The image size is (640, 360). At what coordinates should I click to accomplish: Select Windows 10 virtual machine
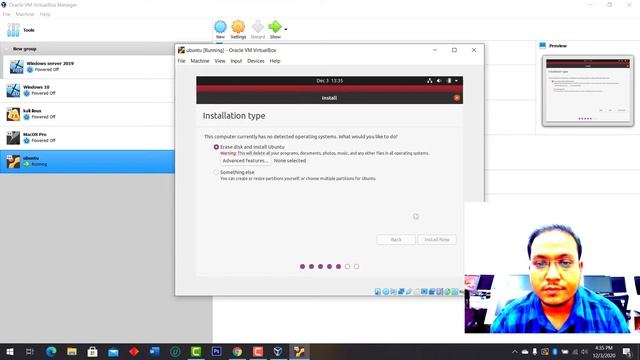(87, 90)
